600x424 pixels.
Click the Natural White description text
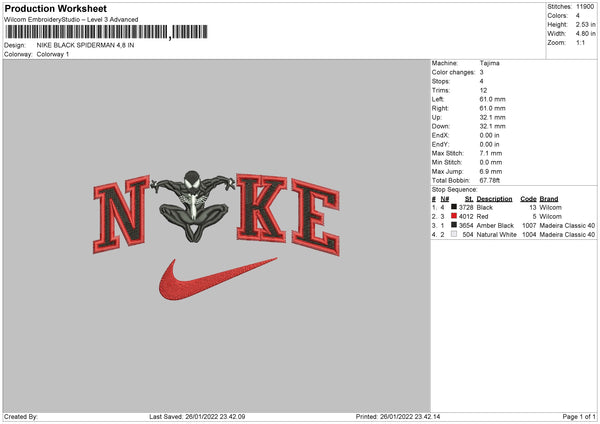(x=497, y=235)
